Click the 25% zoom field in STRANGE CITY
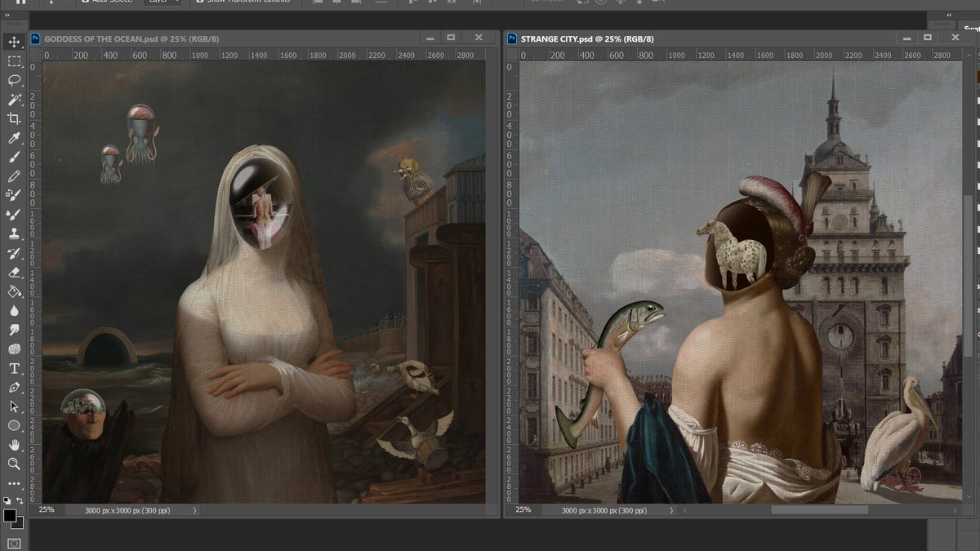Screen dimensions: 980x551 [523, 510]
